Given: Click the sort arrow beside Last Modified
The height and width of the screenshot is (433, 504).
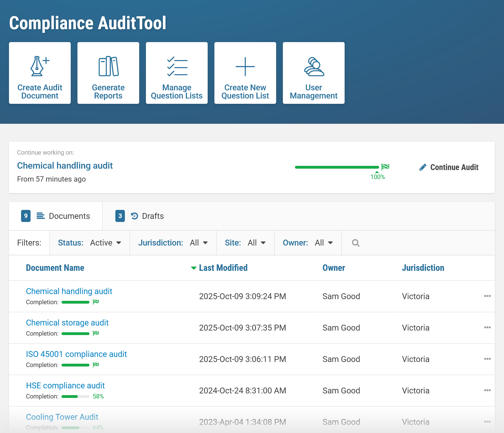Looking at the screenshot, I should pyautogui.click(x=194, y=268).
